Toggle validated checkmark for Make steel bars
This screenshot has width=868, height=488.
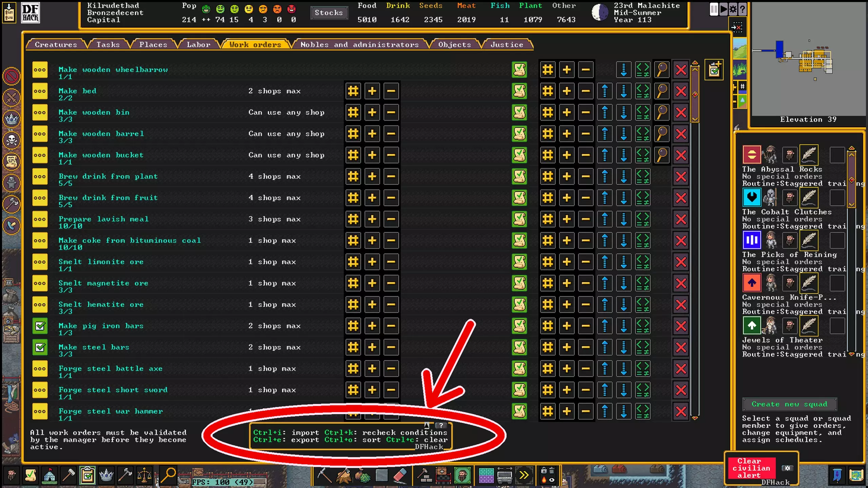point(40,347)
